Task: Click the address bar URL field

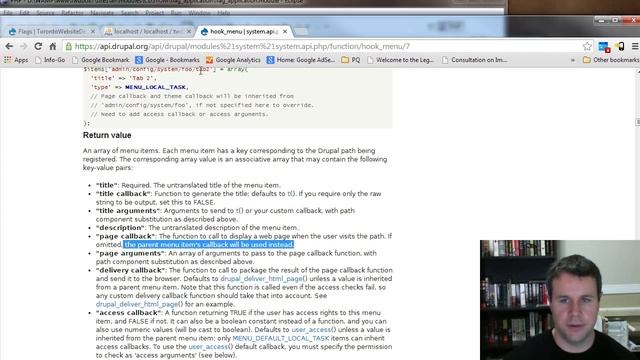Action: click(x=327, y=47)
